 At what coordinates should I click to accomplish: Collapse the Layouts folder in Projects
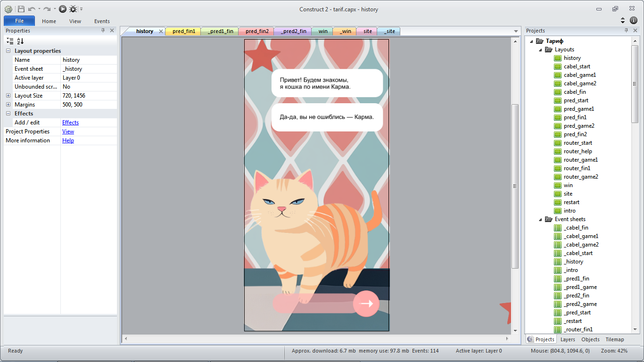point(541,49)
